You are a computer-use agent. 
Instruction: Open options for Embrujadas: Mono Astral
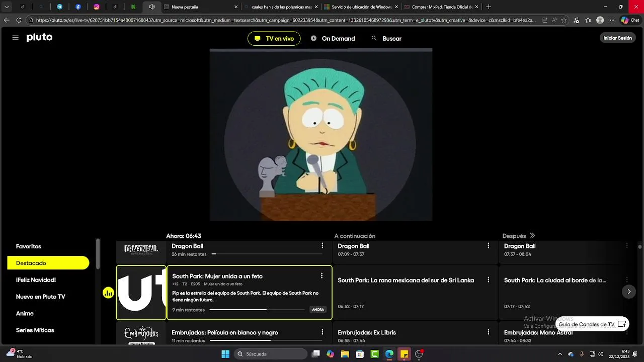(x=627, y=332)
